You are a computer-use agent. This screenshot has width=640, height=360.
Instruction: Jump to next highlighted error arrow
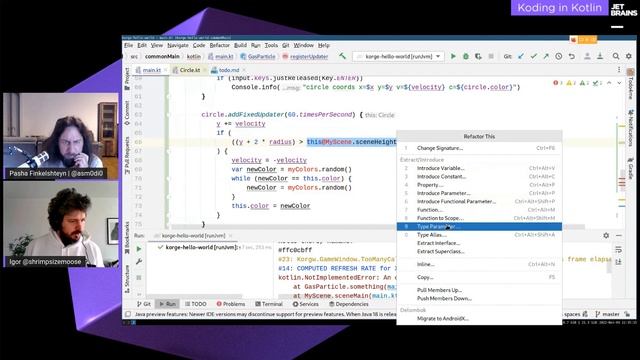pos(619,83)
